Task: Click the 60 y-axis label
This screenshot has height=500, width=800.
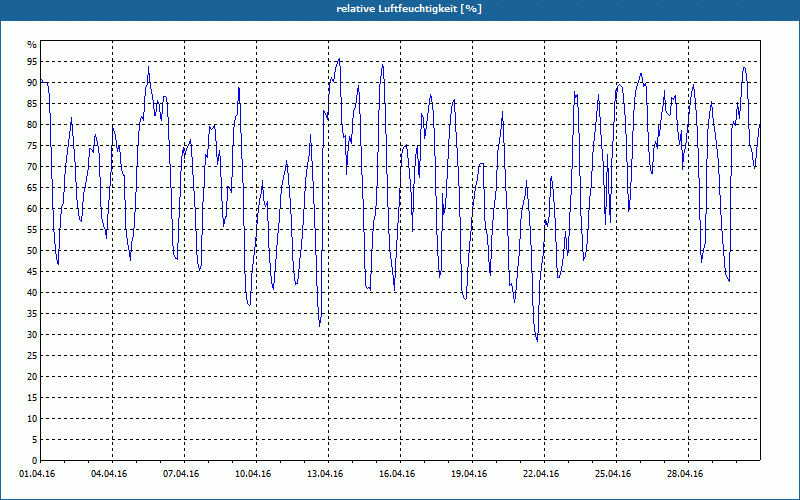Action: (32, 209)
